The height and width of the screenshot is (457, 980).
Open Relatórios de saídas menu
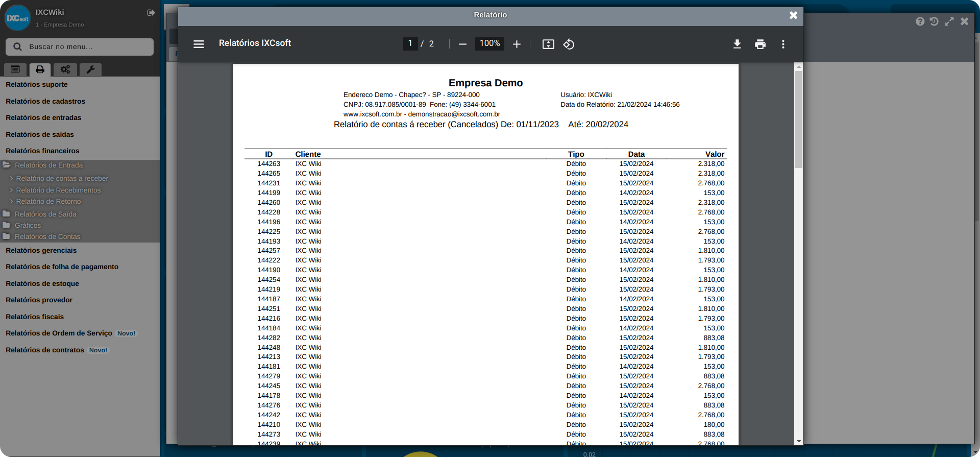click(x=40, y=135)
